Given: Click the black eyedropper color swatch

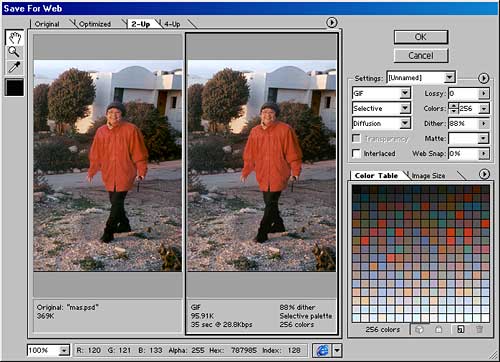Looking at the screenshot, I should click(x=14, y=87).
